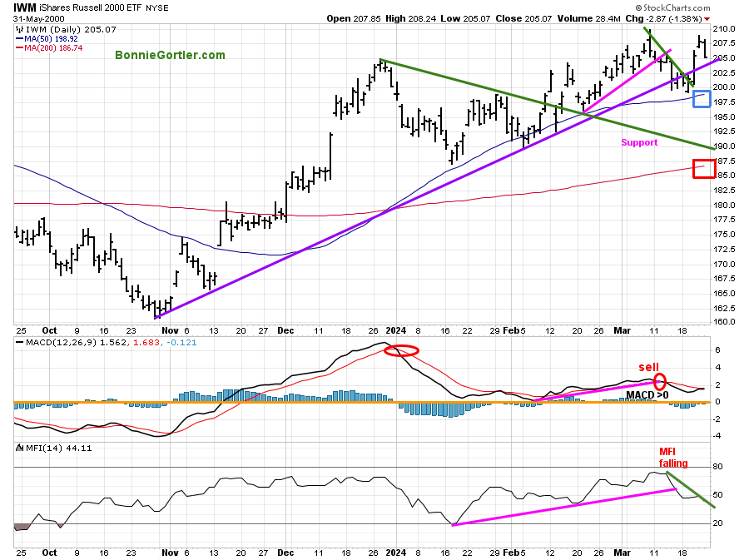
Task: Click the Open 207.85 value
Action: click(354, 18)
